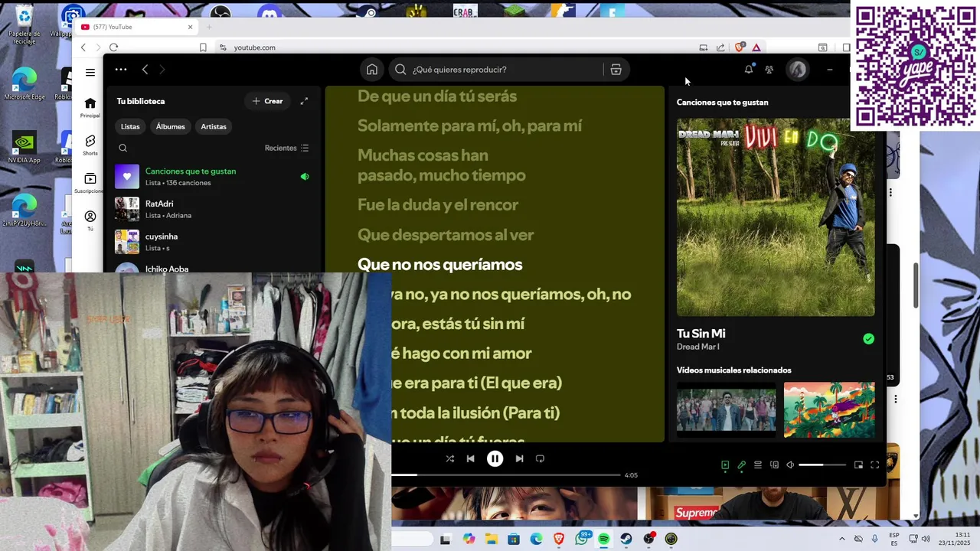Open Brave Shields lion icon in address bar
980x551 pixels.
pos(739,47)
